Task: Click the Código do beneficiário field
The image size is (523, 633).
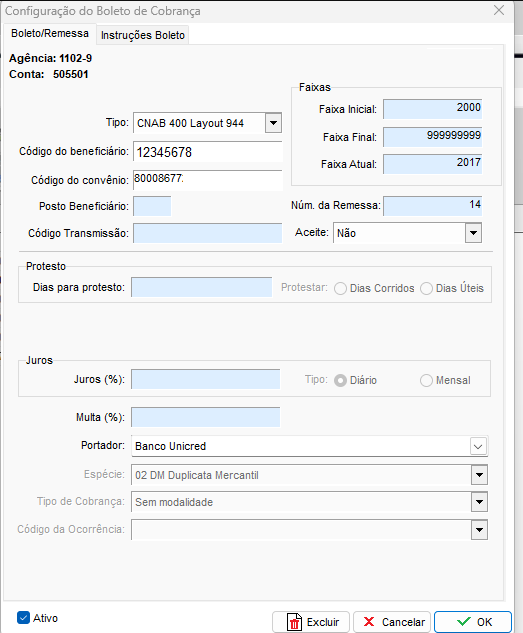Action: 208,152
